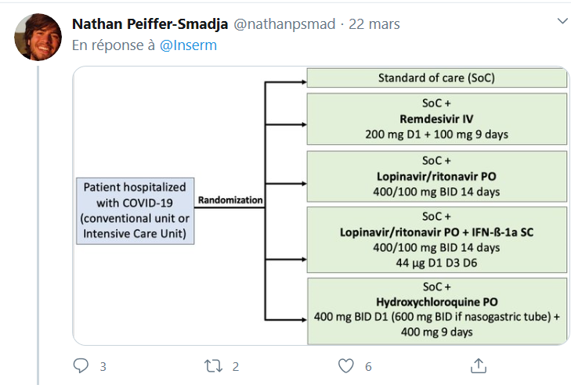Click the like count number 6
The image size is (571, 392).
coord(368,366)
